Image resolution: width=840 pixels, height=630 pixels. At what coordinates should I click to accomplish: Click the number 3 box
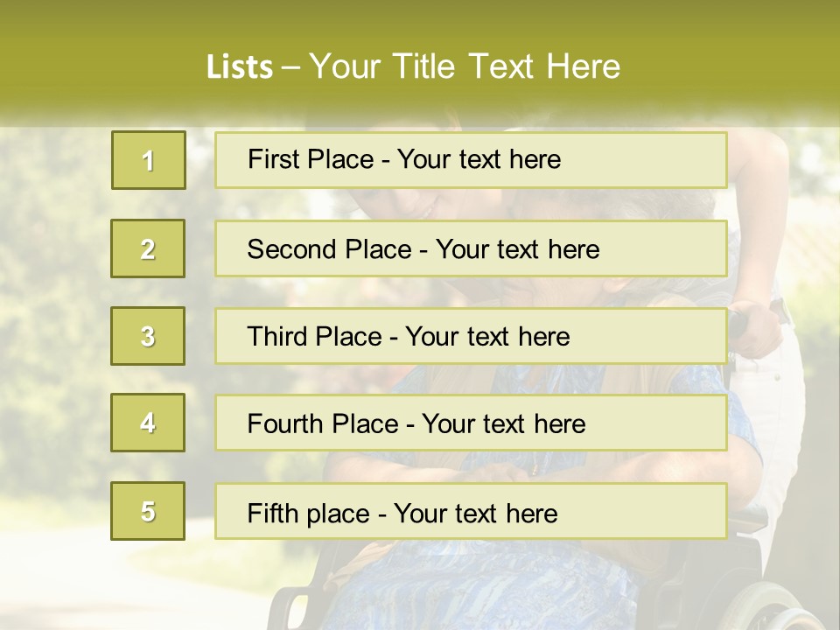[148, 336]
